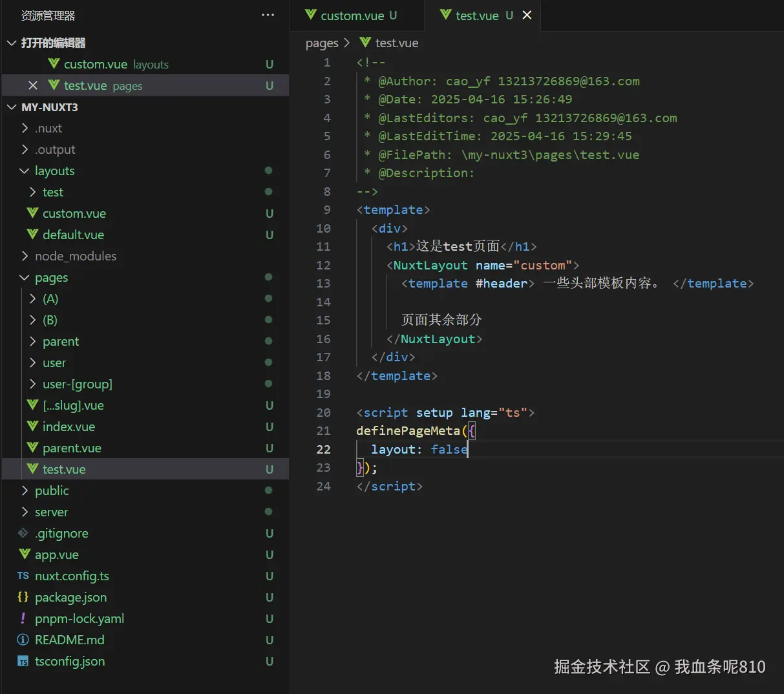784x694 pixels.
Task: Close test.vue editor tab
Action: pyautogui.click(x=527, y=15)
